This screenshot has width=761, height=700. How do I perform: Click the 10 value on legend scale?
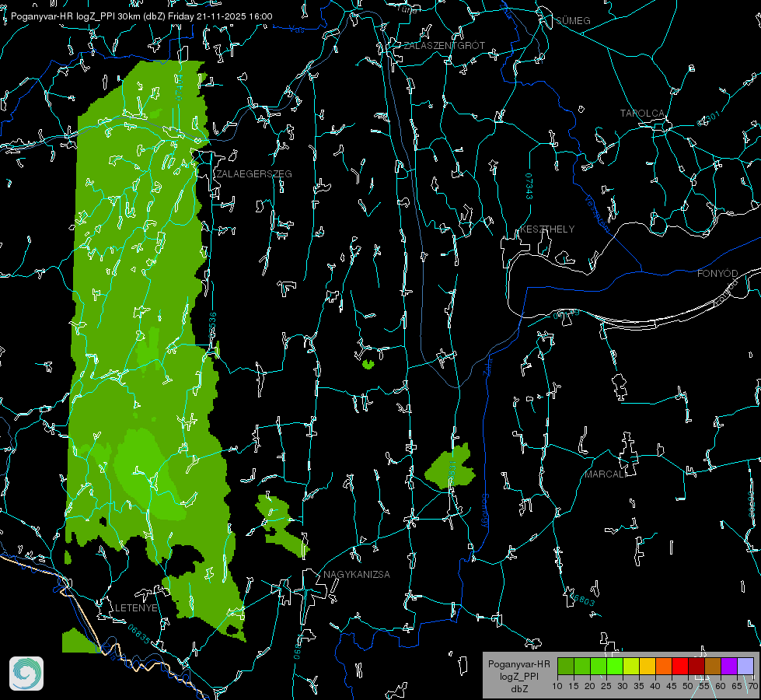[557, 687]
